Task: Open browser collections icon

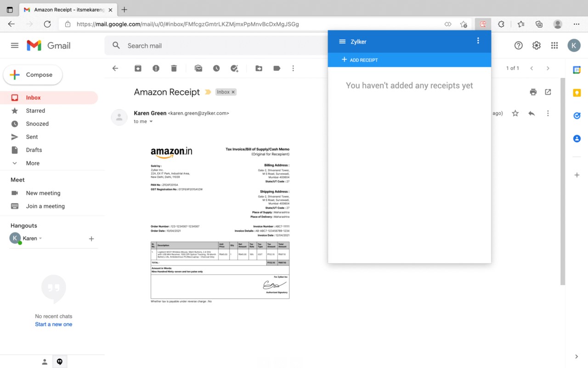Action: pos(539,24)
